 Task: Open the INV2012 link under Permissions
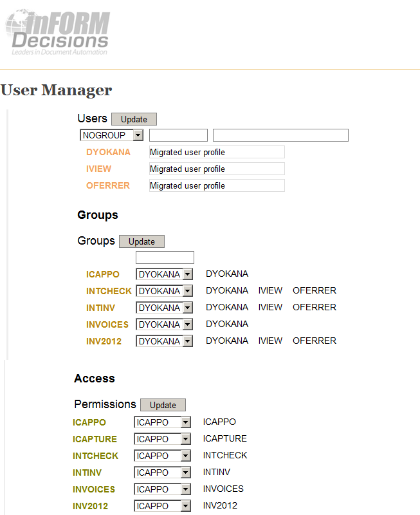[90, 506]
